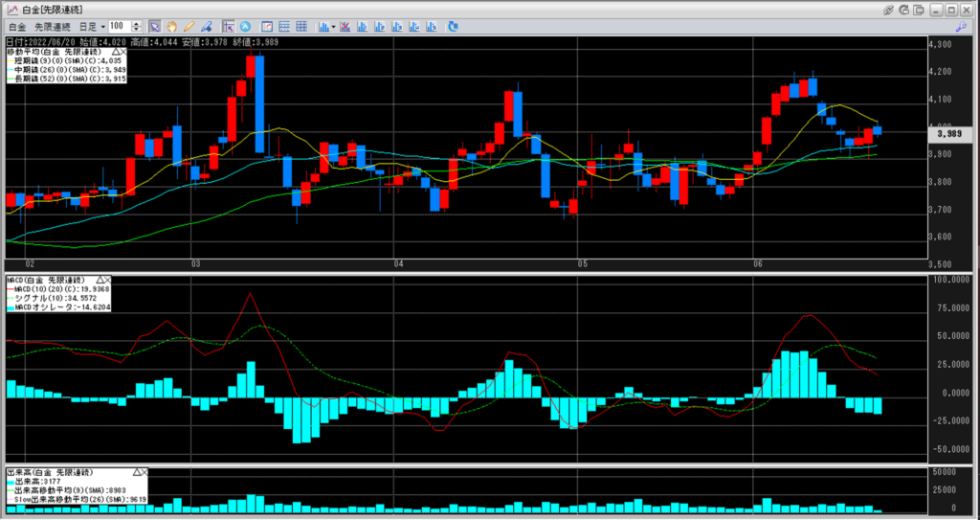Click the シグナル(10) legend entry
The height and width of the screenshot is (520, 980).
tap(52, 299)
